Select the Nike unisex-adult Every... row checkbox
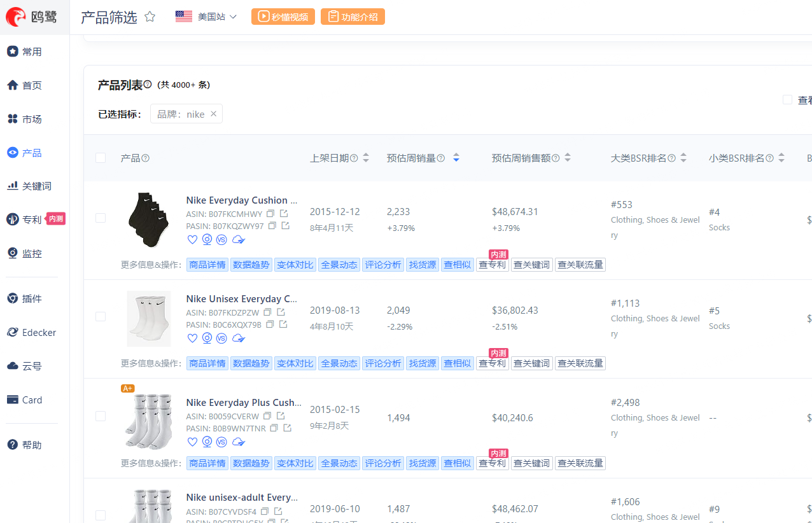Image resolution: width=812 pixels, height=523 pixels. tap(101, 515)
